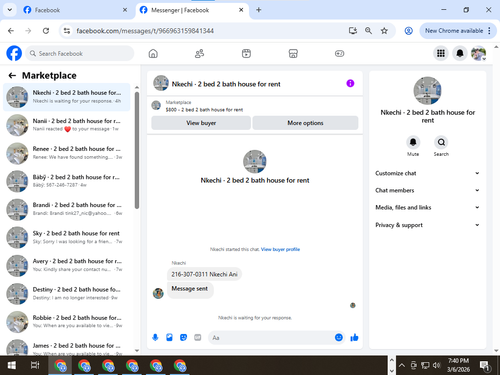Open the taskbar clock showing 7:40 PM
The image size is (500, 375).
click(458, 365)
